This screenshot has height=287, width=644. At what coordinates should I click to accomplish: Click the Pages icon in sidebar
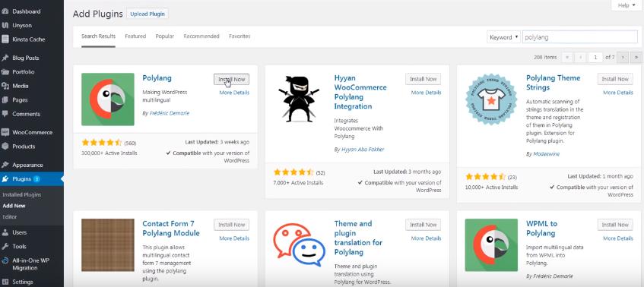[x=5, y=99]
